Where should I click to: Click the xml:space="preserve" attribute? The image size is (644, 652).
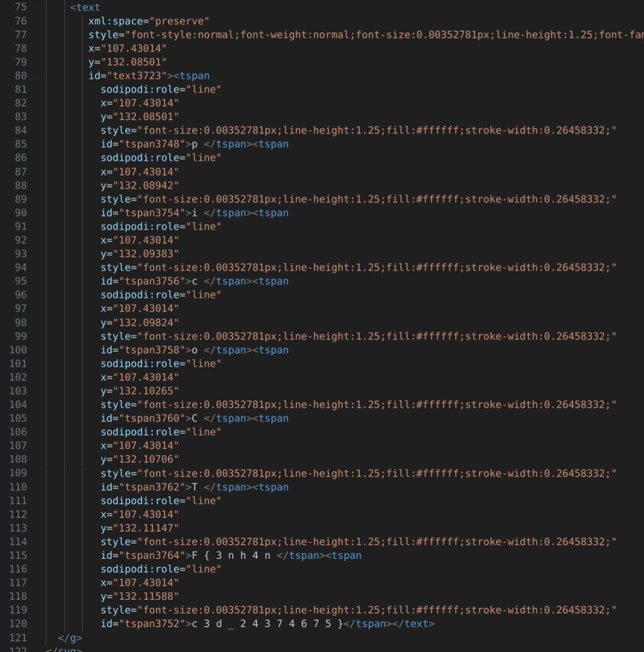point(148,21)
